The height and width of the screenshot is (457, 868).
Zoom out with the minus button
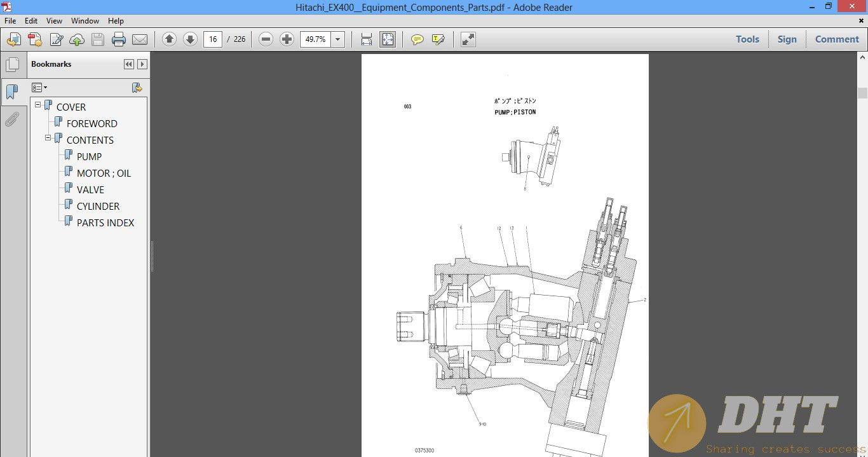tap(266, 39)
